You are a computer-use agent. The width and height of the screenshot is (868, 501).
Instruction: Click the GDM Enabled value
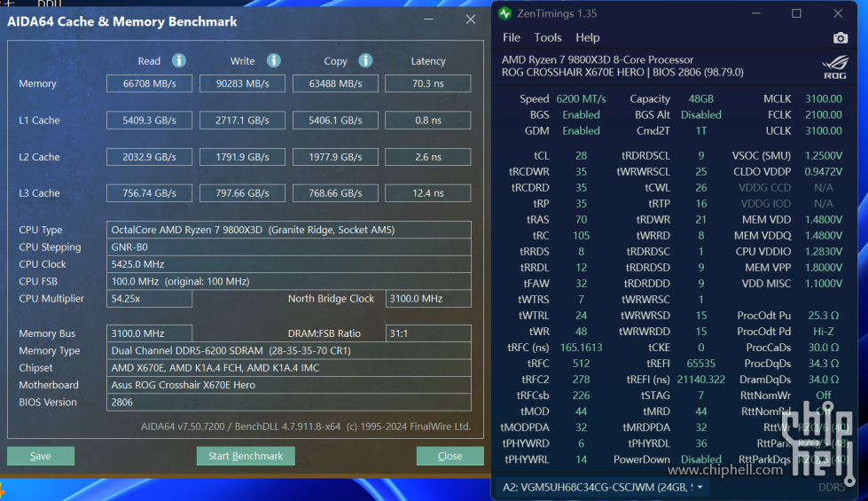tap(581, 131)
